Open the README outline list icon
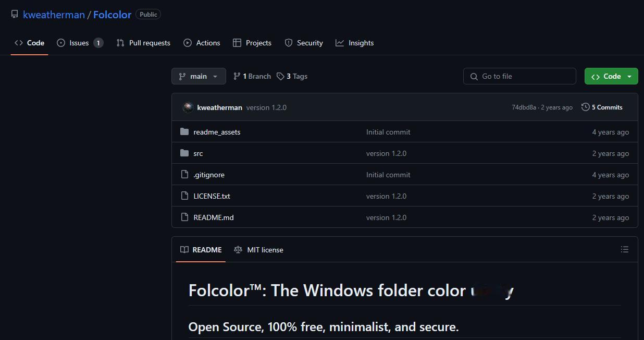The image size is (644, 340). tap(625, 250)
